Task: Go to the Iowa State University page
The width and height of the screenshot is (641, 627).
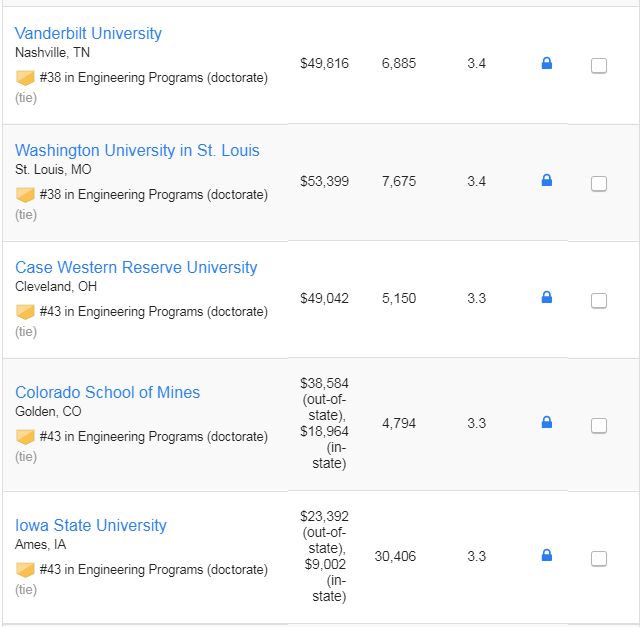Action: tap(91, 525)
